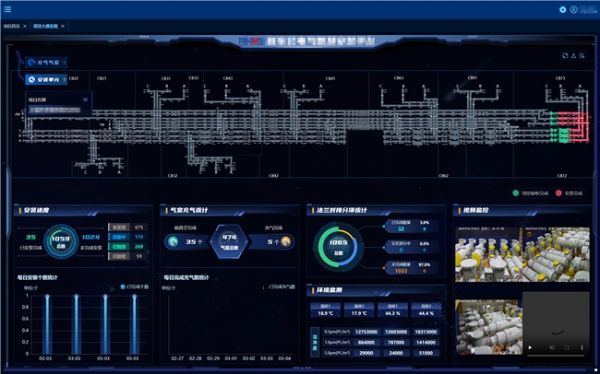Click the download icon above the diagram
This screenshot has height=374, width=600.
point(574,56)
